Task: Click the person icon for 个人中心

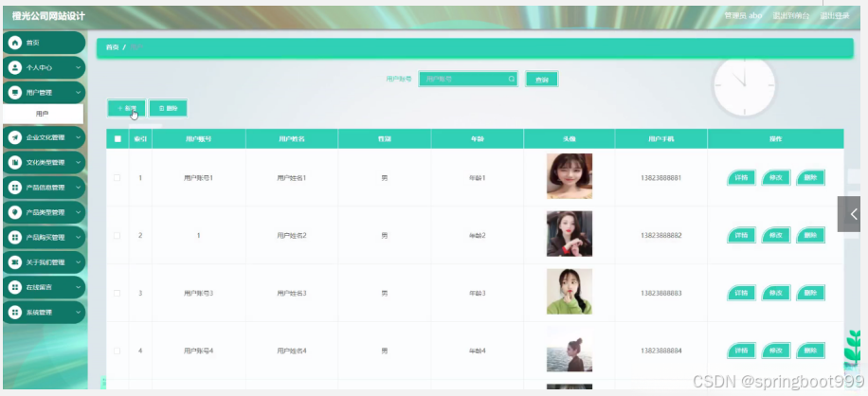Action: [15, 67]
